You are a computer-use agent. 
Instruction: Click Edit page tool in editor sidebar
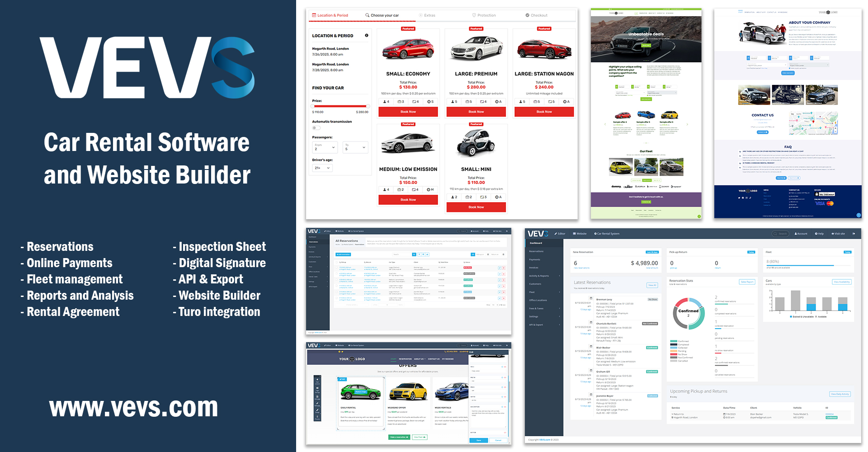[x=317, y=404]
